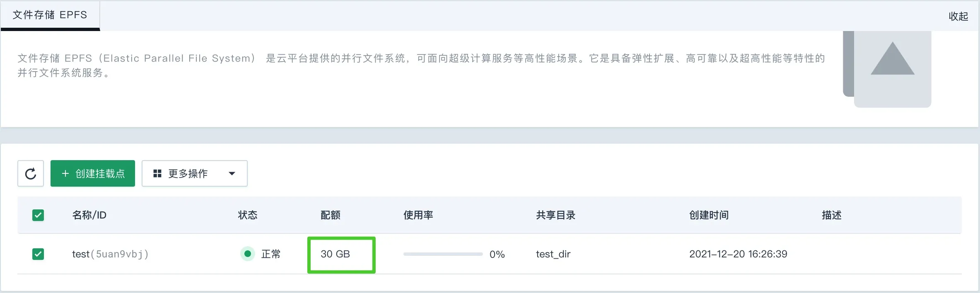The width and height of the screenshot is (980, 293).
Task: Click the test_dir shared directory
Action: tap(553, 254)
